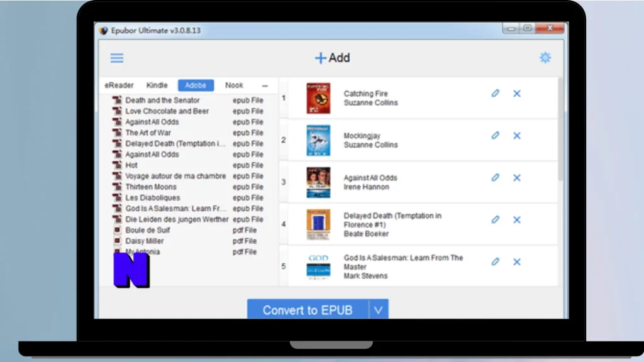
Task: Switch to the eReader tab
Action: (x=119, y=85)
